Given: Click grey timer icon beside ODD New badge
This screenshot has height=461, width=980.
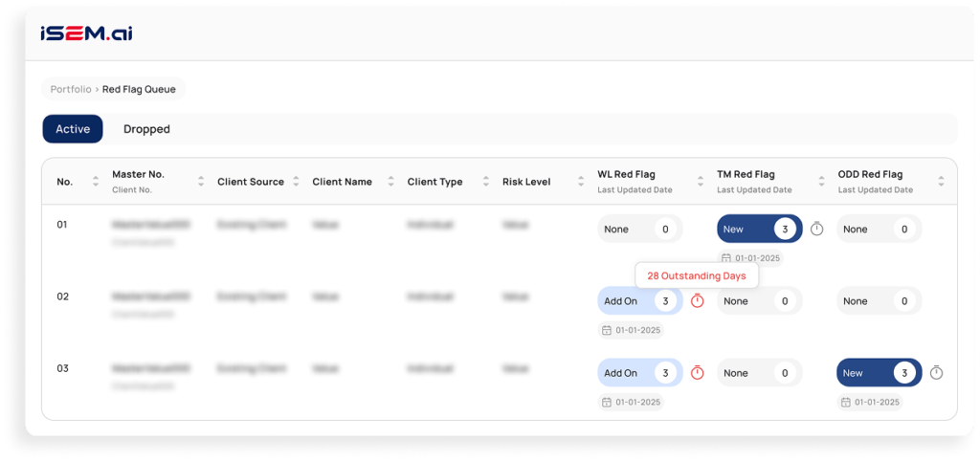Looking at the screenshot, I should (x=936, y=373).
